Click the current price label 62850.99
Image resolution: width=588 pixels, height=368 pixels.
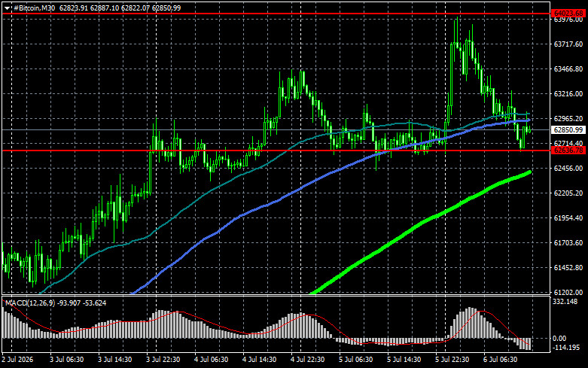[568, 129]
